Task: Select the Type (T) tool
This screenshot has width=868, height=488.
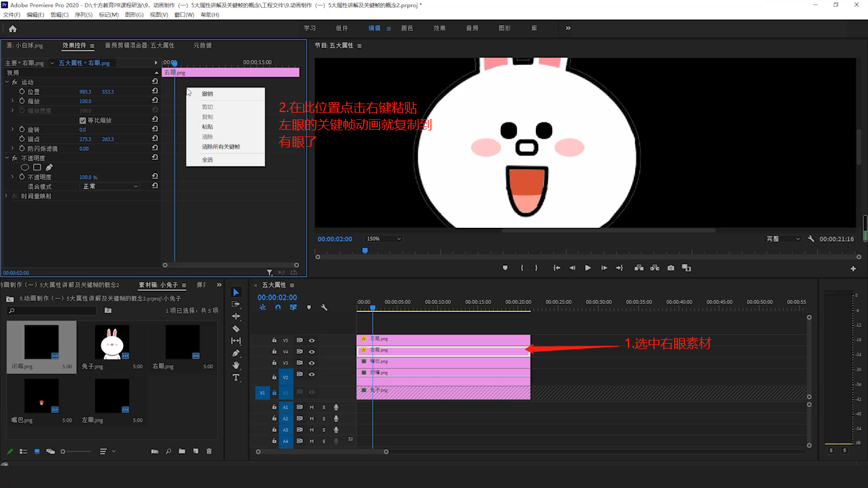Action: (236, 378)
